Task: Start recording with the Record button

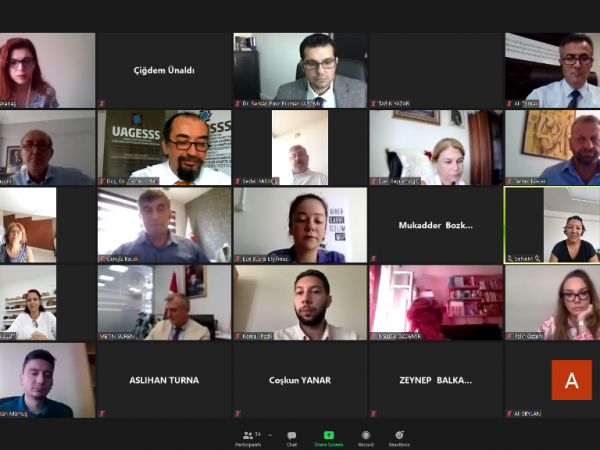Action: tap(365, 439)
